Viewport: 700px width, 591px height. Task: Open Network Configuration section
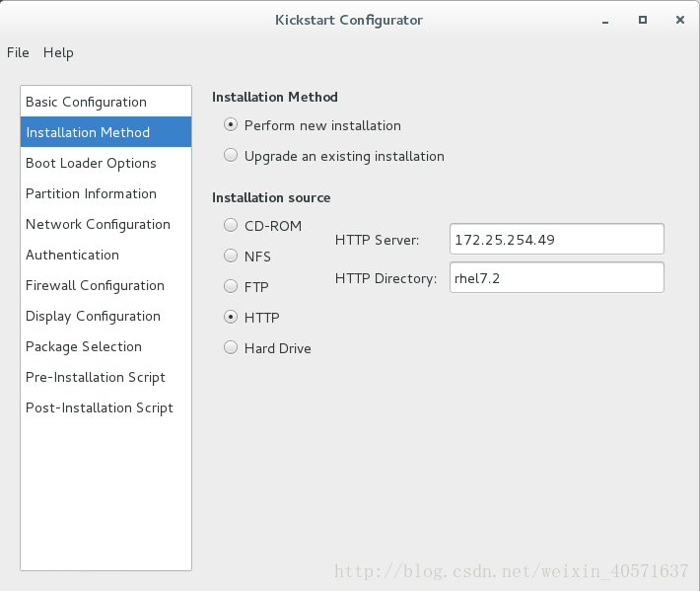point(105,224)
